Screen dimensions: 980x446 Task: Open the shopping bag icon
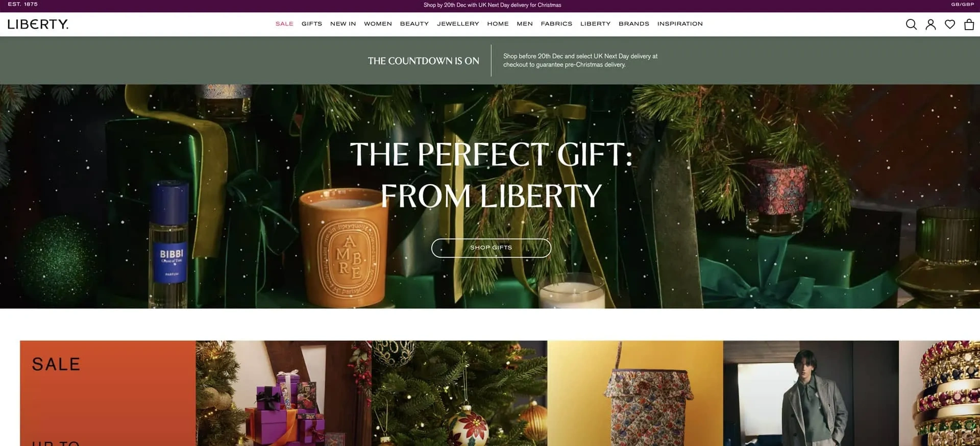[x=969, y=24]
